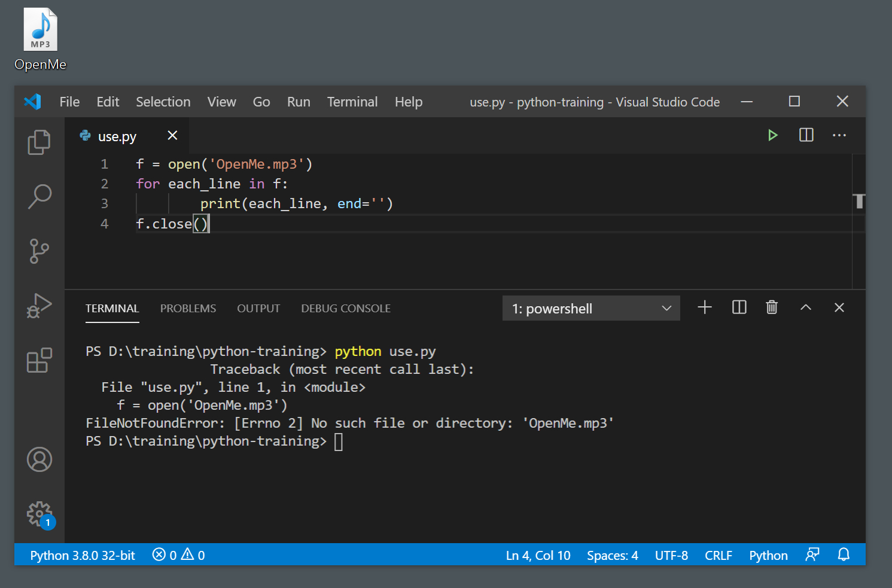Image resolution: width=892 pixels, height=588 pixels.
Task: Open the Go menu
Action: [x=261, y=102]
